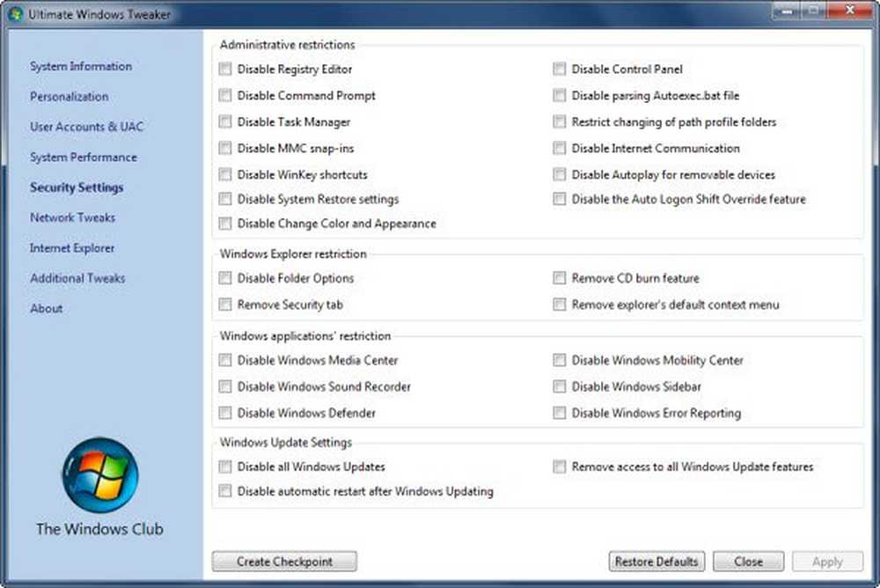Click the Create Checkpoint button

coord(284,562)
